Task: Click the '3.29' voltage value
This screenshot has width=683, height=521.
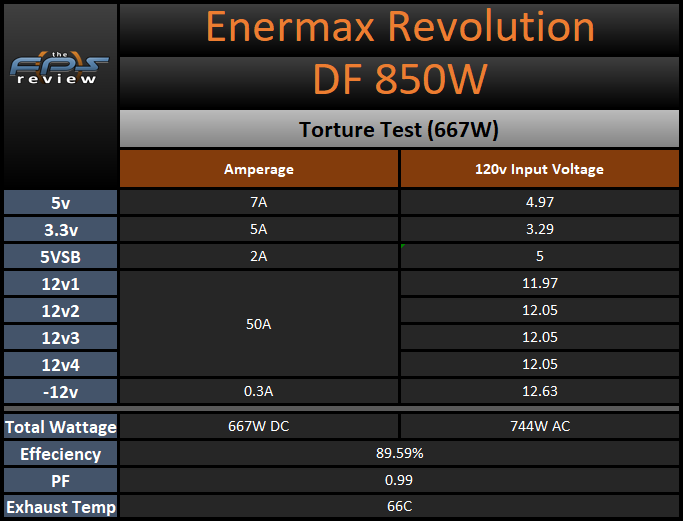Action: pos(540,229)
